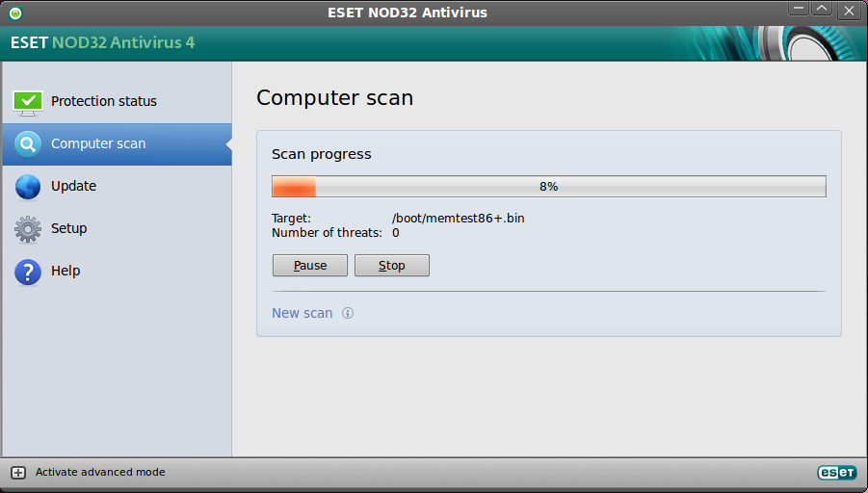Open the Protection status section

point(117,102)
